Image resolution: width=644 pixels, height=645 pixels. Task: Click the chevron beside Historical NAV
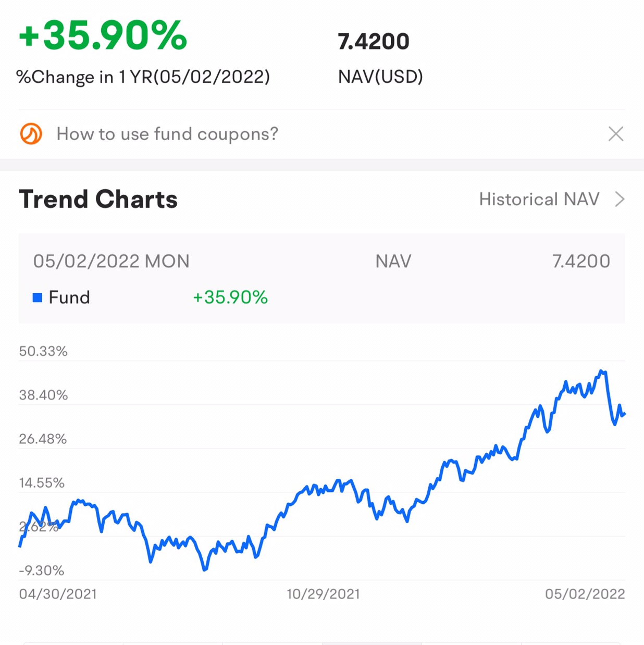point(620,199)
